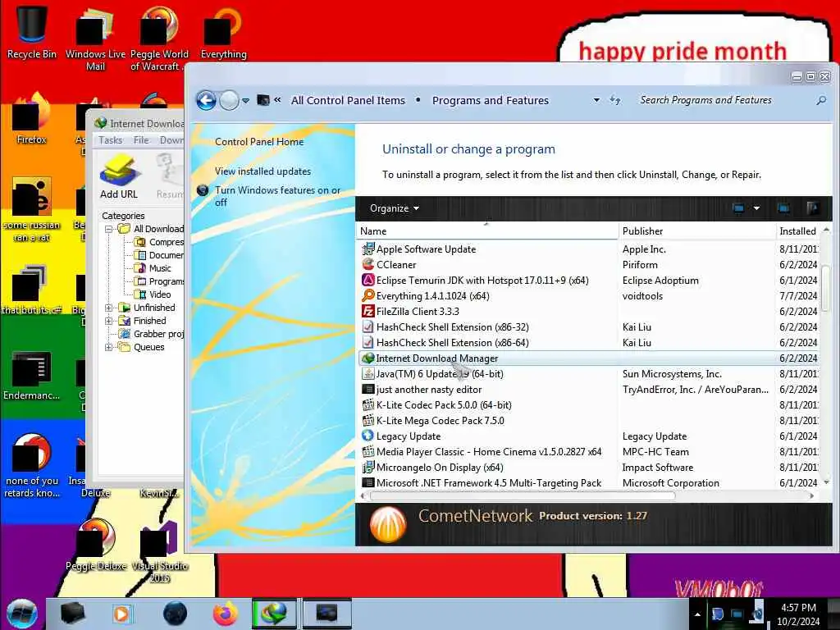The width and height of the screenshot is (840, 630).
Task: Open Visual Studio 2015 desktop shortcut
Action: [160, 550]
